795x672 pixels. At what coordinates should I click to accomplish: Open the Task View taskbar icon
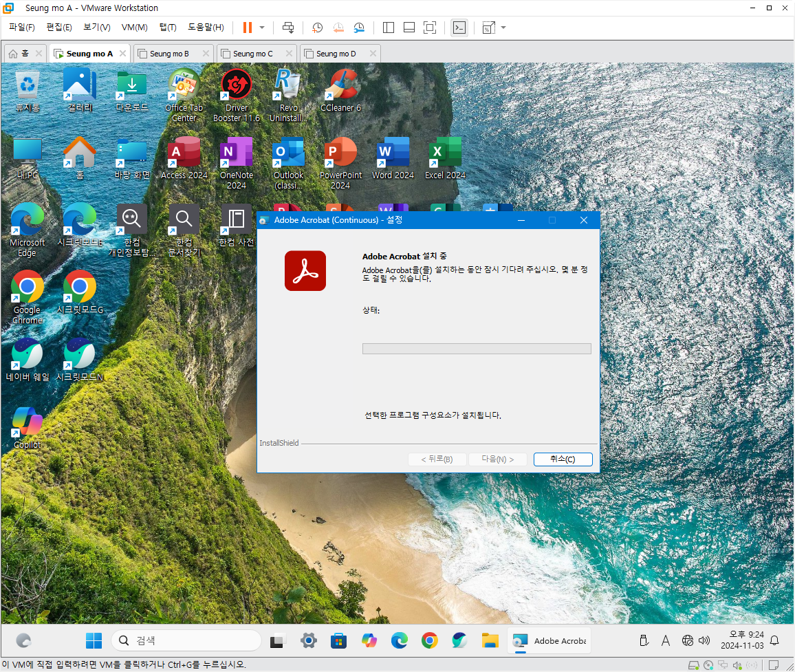(277, 640)
